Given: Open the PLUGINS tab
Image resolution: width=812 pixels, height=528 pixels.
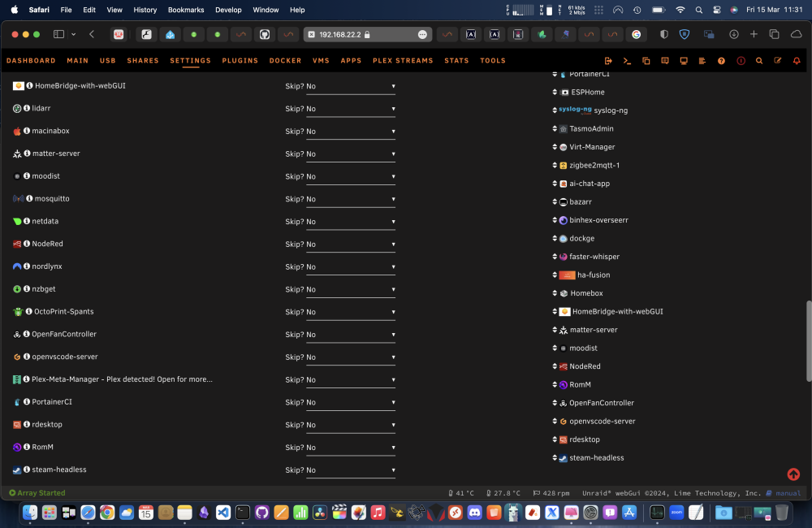Looking at the screenshot, I should click(x=240, y=61).
